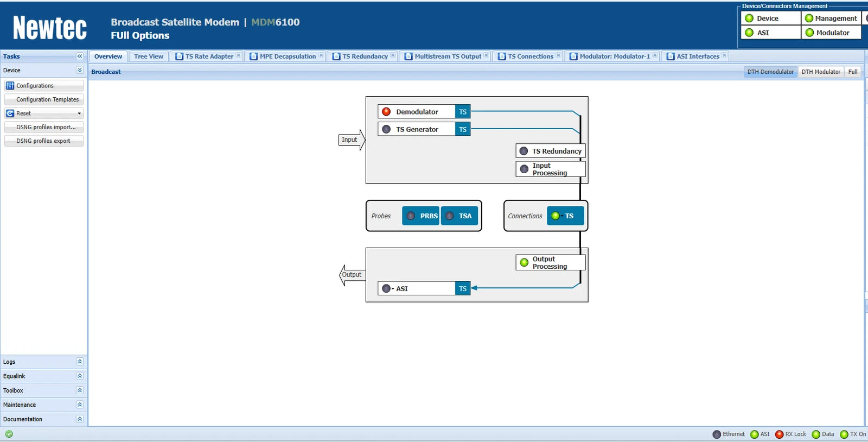Switch to the Tree View tab
This screenshot has width=868, height=442.
(x=149, y=56)
